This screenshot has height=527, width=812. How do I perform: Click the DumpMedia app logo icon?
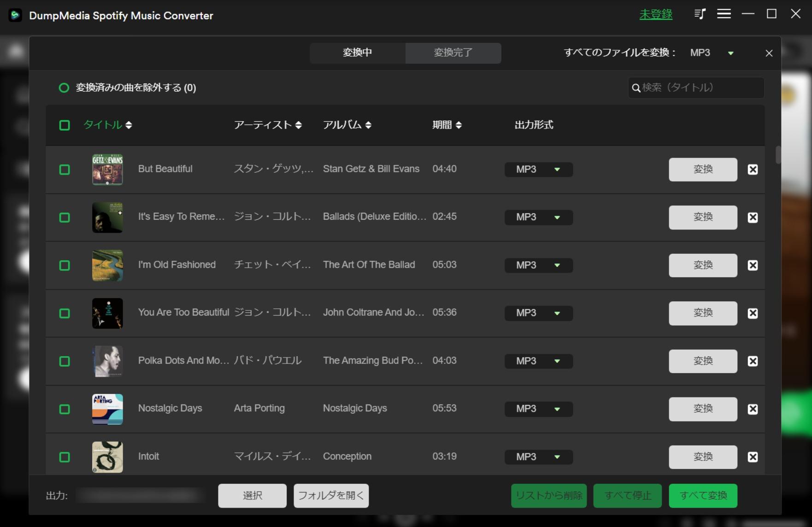click(15, 15)
